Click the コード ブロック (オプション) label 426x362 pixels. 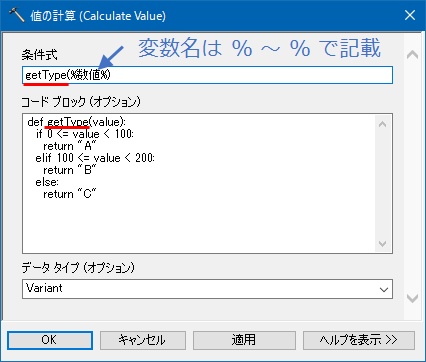tap(81, 102)
